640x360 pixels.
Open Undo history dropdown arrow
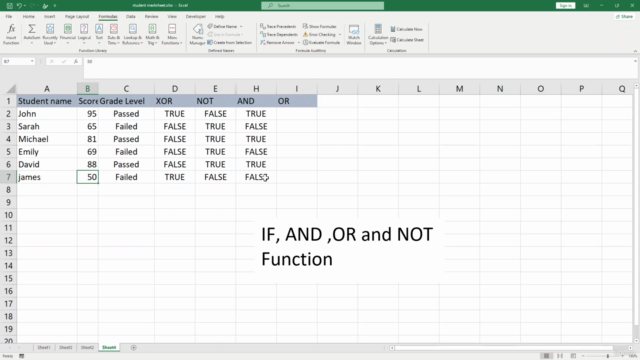[x=25, y=6]
